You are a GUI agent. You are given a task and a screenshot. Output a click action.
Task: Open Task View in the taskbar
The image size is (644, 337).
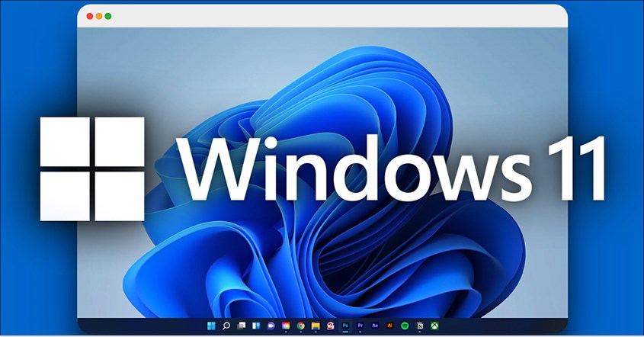coord(241,326)
